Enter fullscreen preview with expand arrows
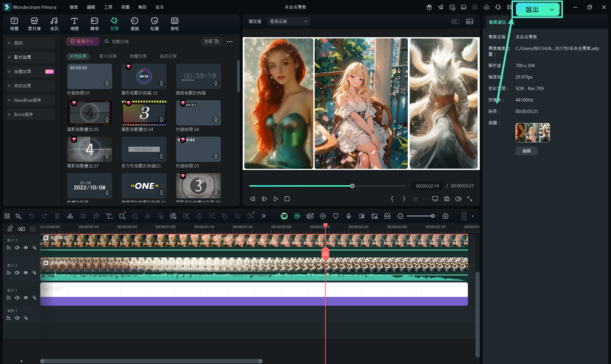The image size is (611, 364). click(x=470, y=199)
